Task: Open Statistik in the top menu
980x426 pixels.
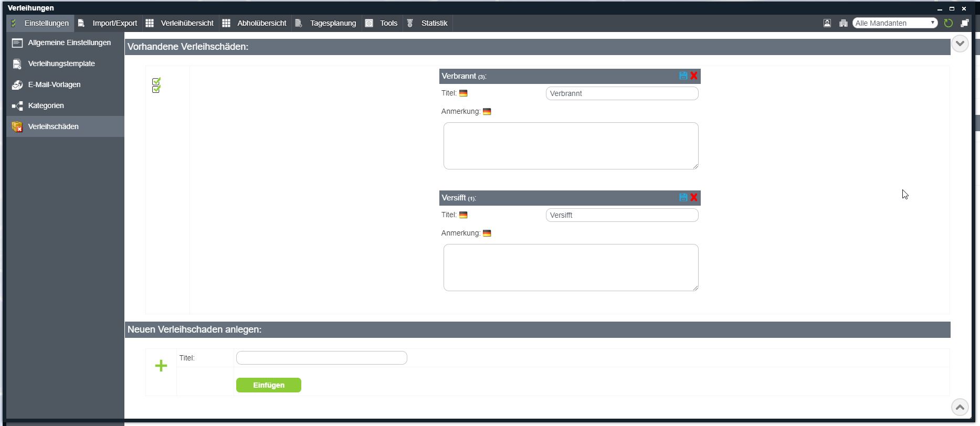Action: [428, 23]
